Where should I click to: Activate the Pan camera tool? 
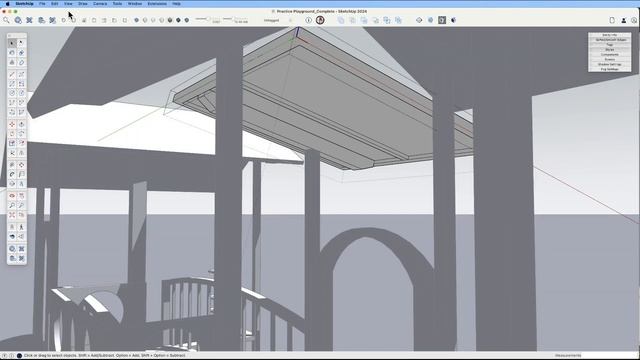(22, 196)
